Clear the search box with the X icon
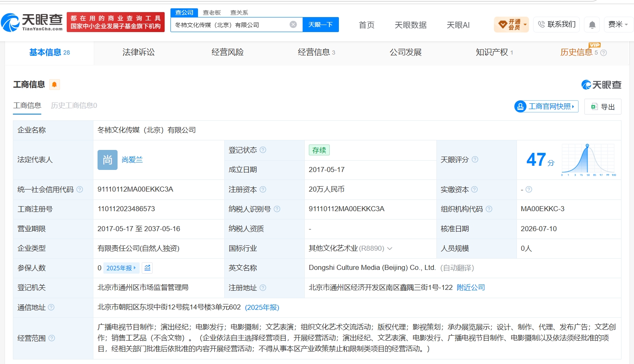This screenshot has height=364, width=634. tap(293, 25)
